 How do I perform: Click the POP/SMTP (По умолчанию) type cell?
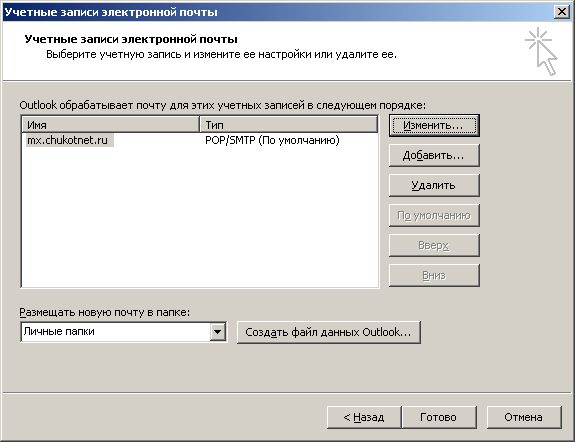point(272,140)
